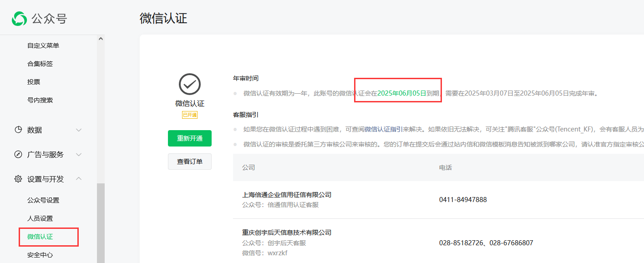644x263 pixels.
Task: Open 合集标签 in sidebar
Action: [x=40, y=64]
